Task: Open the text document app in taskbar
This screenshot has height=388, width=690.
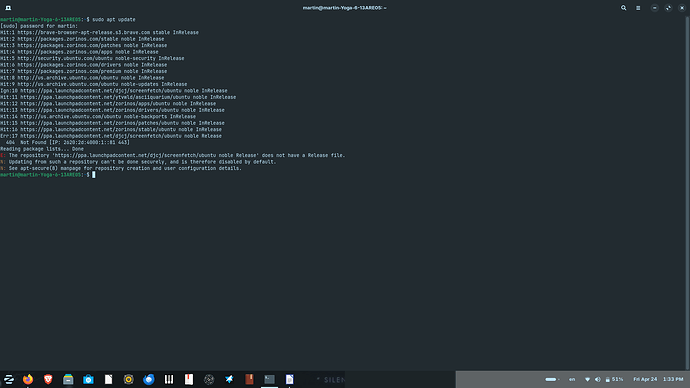Action: [290, 379]
